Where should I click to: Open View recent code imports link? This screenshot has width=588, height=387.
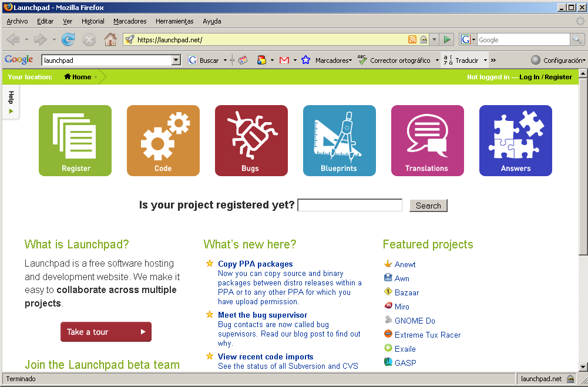tap(266, 356)
